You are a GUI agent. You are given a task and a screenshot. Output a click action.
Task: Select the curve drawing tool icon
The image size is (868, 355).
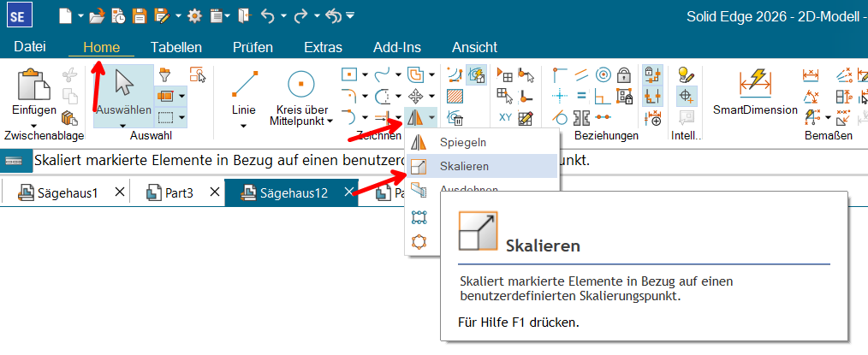click(x=383, y=74)
